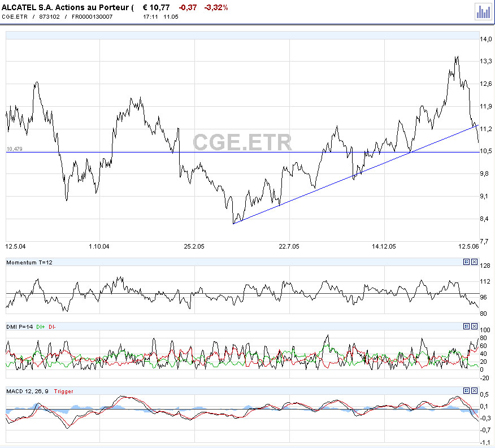
Task: Click the MACD 12, 26, 9 title
Action: 28,391
